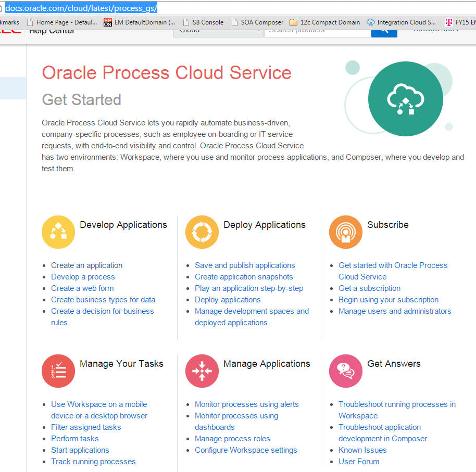
Task: Open the EM DefaultDomain bookmark
Action: pos(140,22)
